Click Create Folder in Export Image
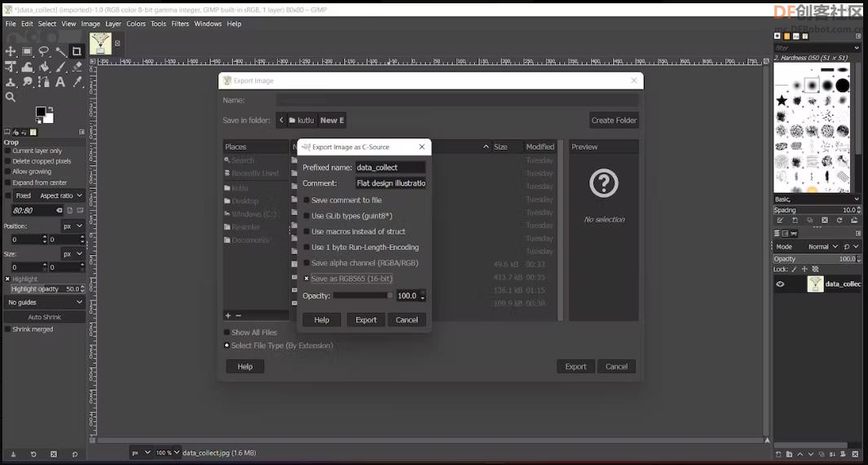 [x=614, y=120]
